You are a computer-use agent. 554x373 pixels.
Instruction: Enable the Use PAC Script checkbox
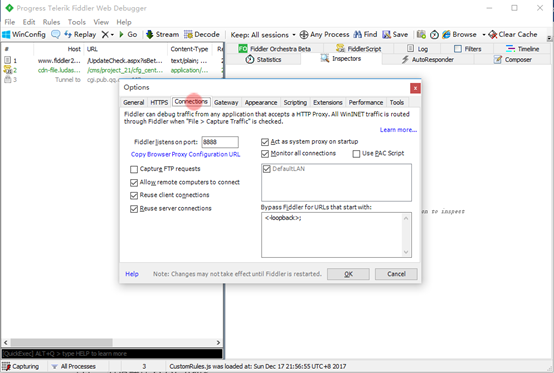[x=356, y=154]
